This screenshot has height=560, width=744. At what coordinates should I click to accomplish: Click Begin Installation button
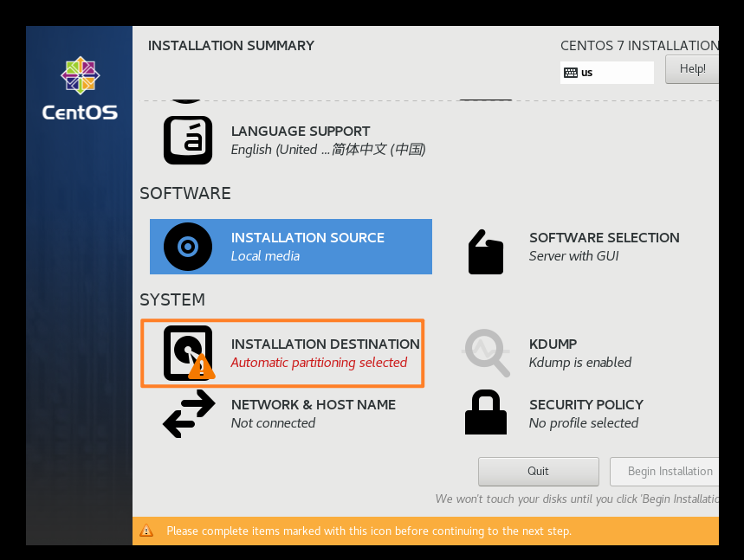[x=664, y=472]
